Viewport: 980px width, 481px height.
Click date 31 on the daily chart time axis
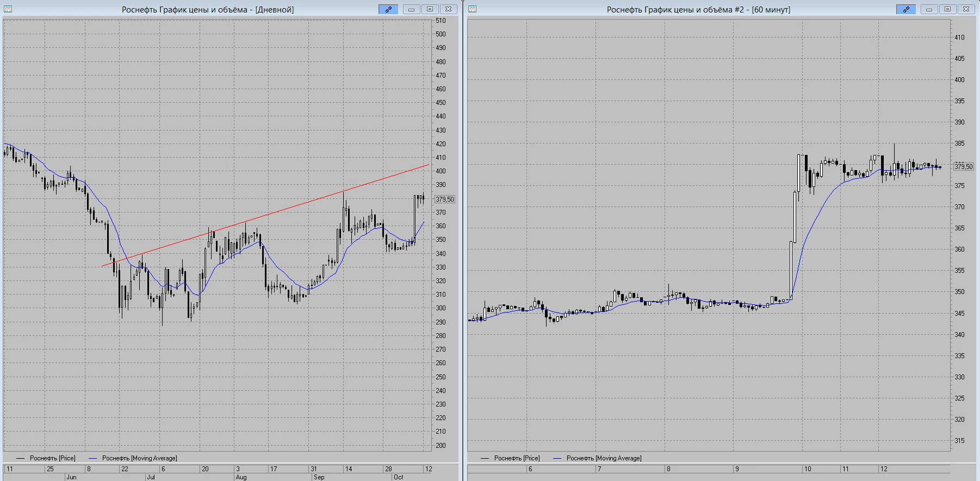[x=313, y=468]
